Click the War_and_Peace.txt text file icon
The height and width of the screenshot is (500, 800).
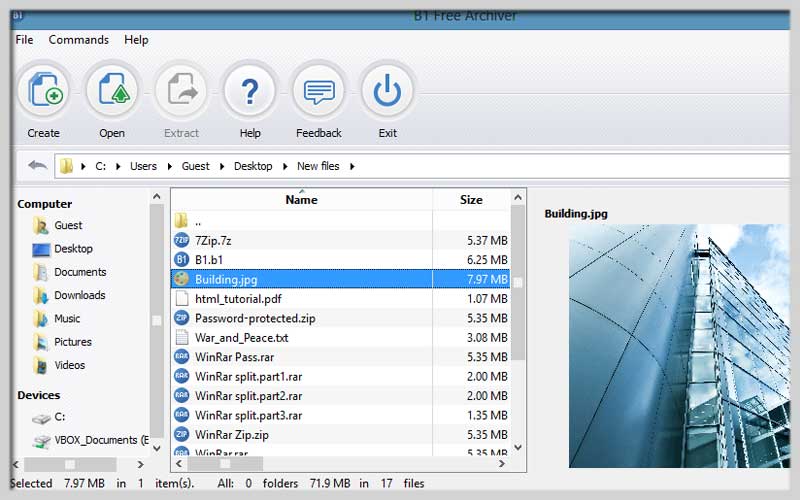tap(182, 337)
